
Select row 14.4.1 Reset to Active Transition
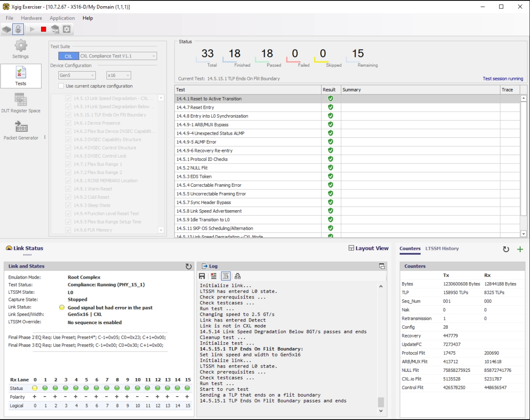click(347, 99)
